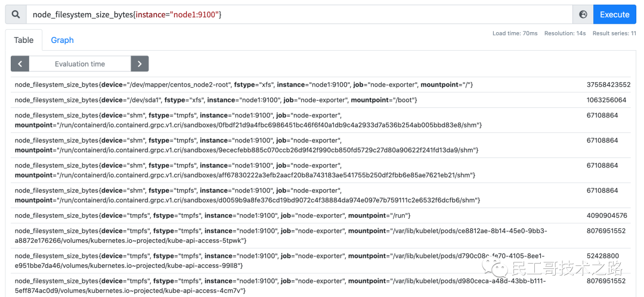This screenshot has width=644, height=297.
Task: Select the row with kube-api-access-4cm7v
Action: pyautogui.click(x=321, y=286)
